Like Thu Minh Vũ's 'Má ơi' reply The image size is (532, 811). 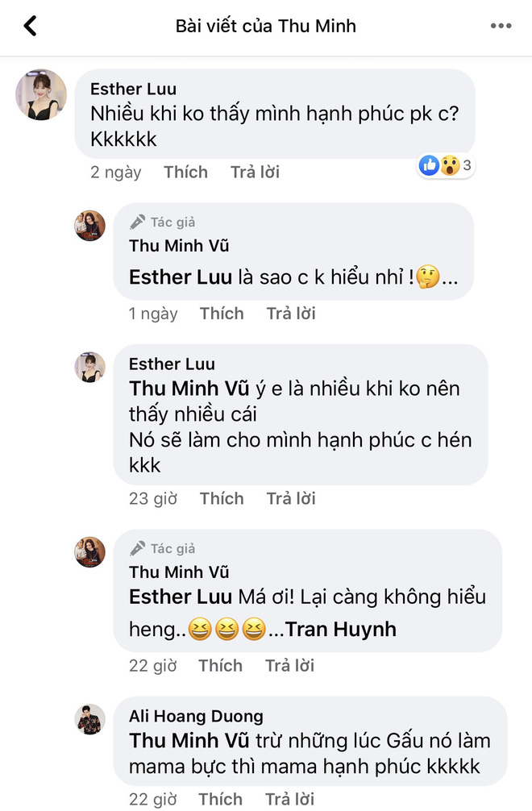[x=221, y=666]
